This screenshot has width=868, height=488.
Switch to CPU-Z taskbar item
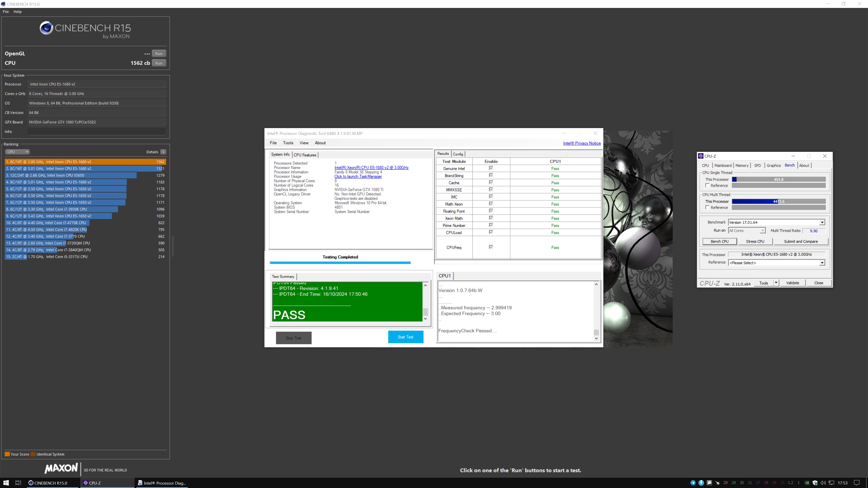[x=107, y=483]
